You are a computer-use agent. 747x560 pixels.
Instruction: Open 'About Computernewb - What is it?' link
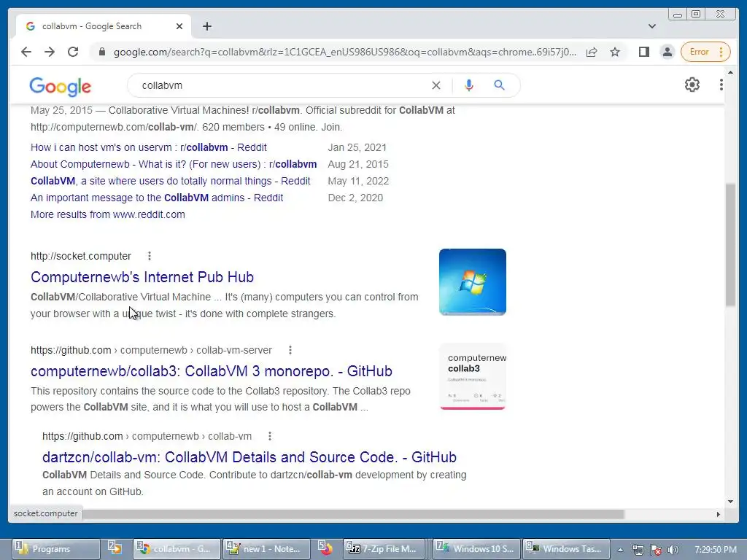click(x=174, y=164)
